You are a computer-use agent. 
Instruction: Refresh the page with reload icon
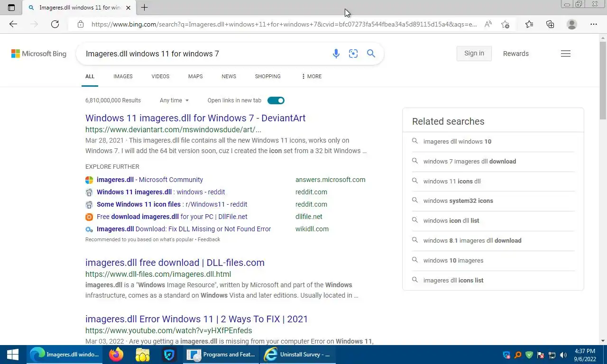55,24
